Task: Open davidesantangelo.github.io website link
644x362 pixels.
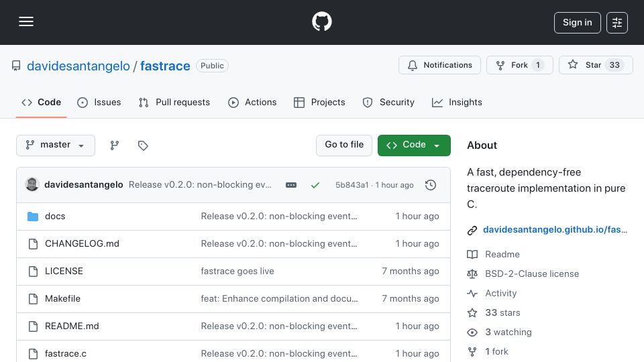Action: point(555,230)
